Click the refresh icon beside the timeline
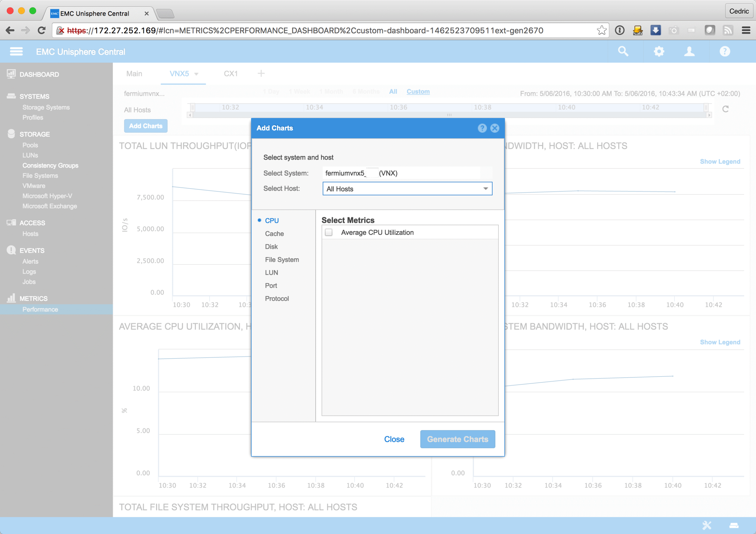The image size is (756, 534). (725, 109)
